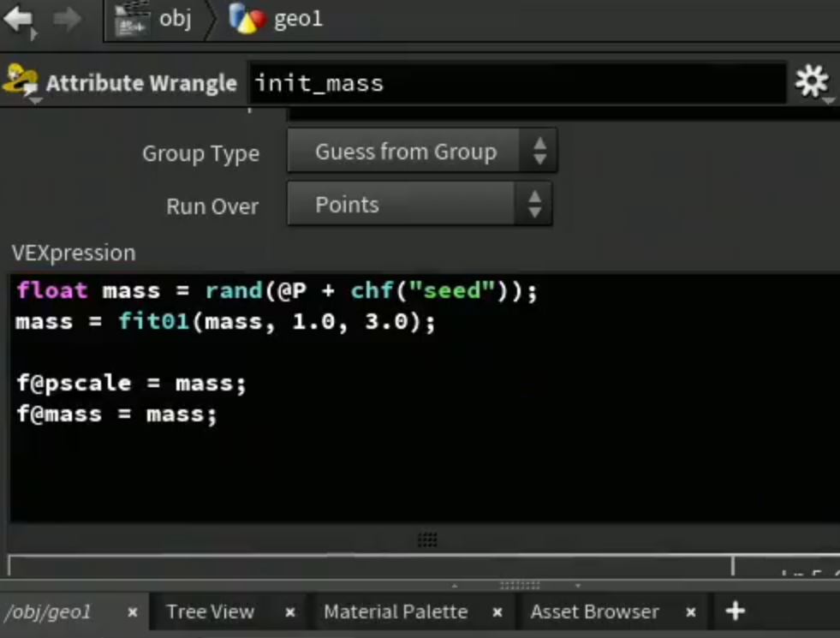Open the gear parameter settings menu

pos(812,82)
